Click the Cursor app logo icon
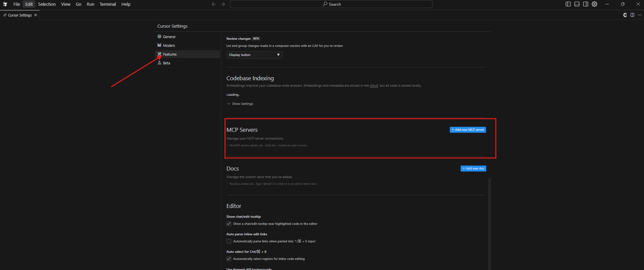644x270 pixels. click(x=5, y=4)
